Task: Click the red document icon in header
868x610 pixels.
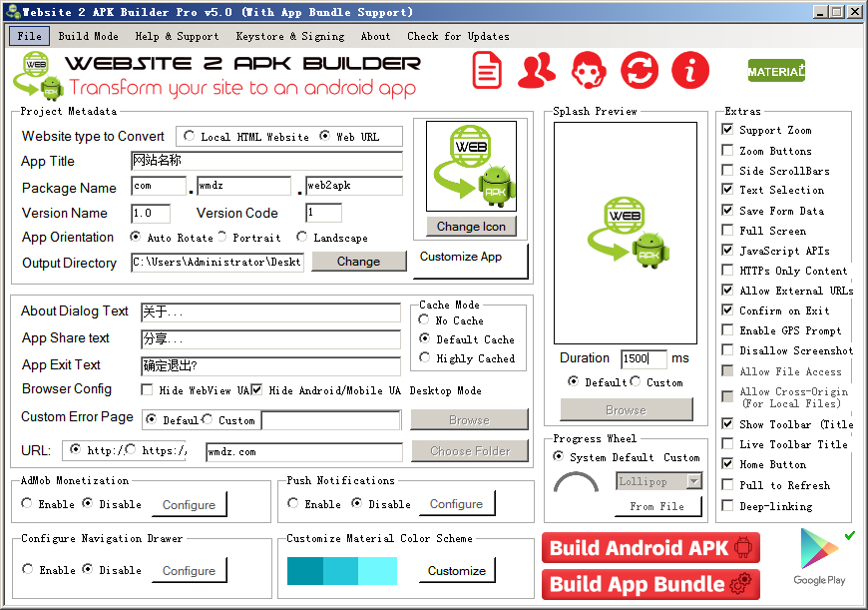Action: click(487, 70)
